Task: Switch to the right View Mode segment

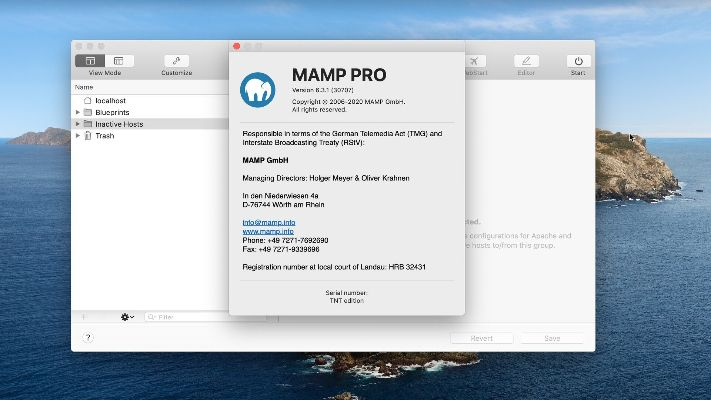Action: click(117, 61)
